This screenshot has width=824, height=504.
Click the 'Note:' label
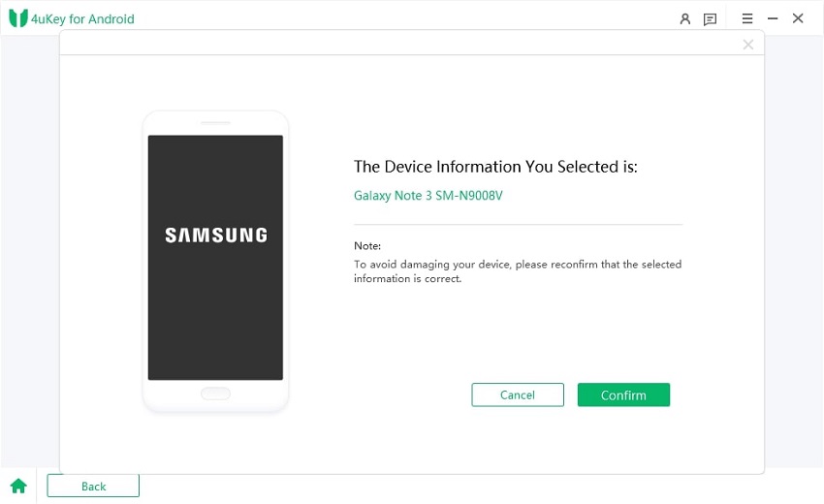tap(367, 245)
